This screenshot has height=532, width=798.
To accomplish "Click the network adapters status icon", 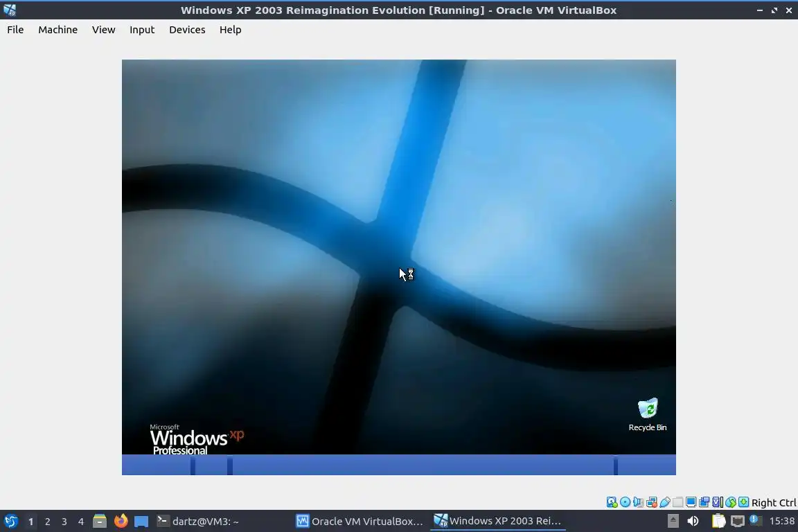I will pos(651,502).
